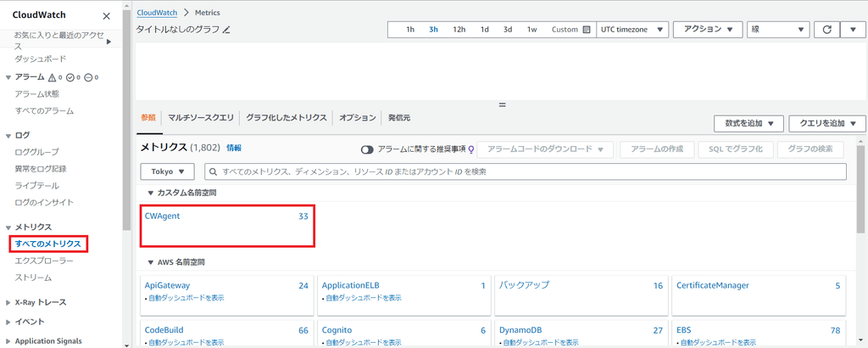Open the refresh options arrow beside reload
Viewport: 868px width, 348px height.
[x=852, y=30]
